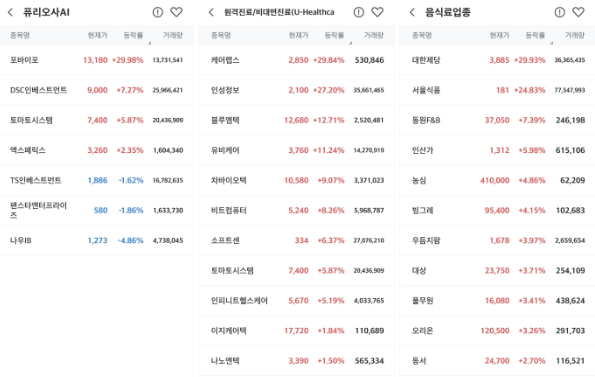Open the 케어랩스 stock row
The width and height of the screenshot is (595, 377).
click(296, 60)
